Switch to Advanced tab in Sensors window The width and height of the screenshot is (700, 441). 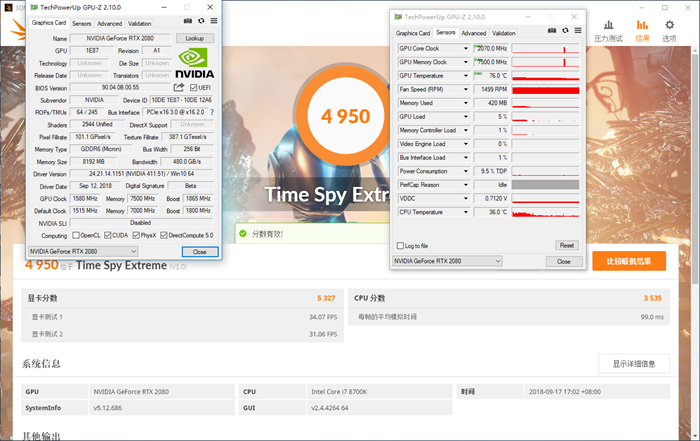[x=473, y=33]
